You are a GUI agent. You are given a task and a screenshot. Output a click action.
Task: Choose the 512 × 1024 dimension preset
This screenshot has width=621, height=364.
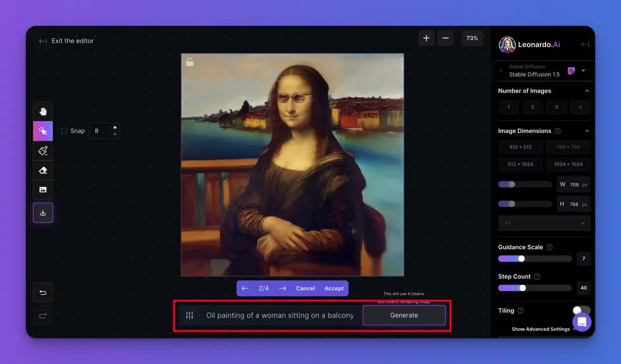click(x=520, y=164)
